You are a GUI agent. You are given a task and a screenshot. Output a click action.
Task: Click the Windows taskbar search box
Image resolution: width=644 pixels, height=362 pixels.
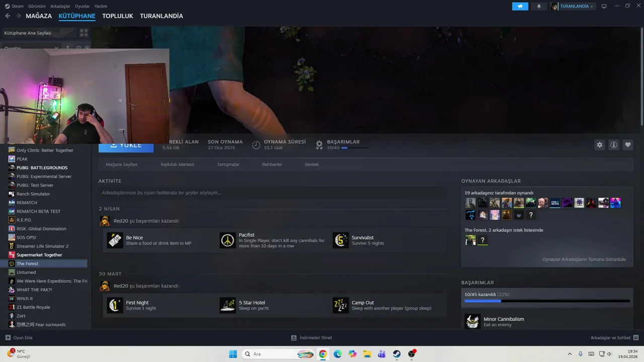(x=279, y=354)
